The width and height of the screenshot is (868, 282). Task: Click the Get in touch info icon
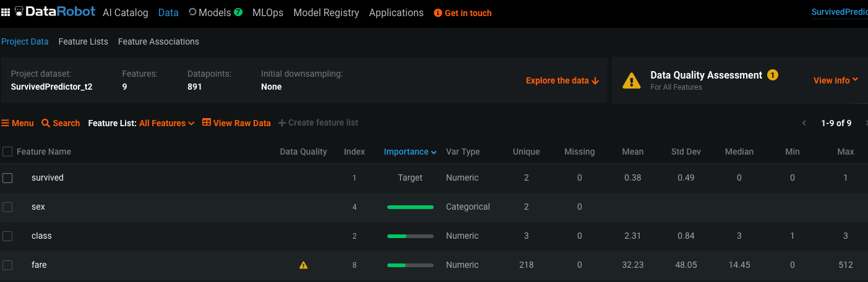click(x=438, y=13)
